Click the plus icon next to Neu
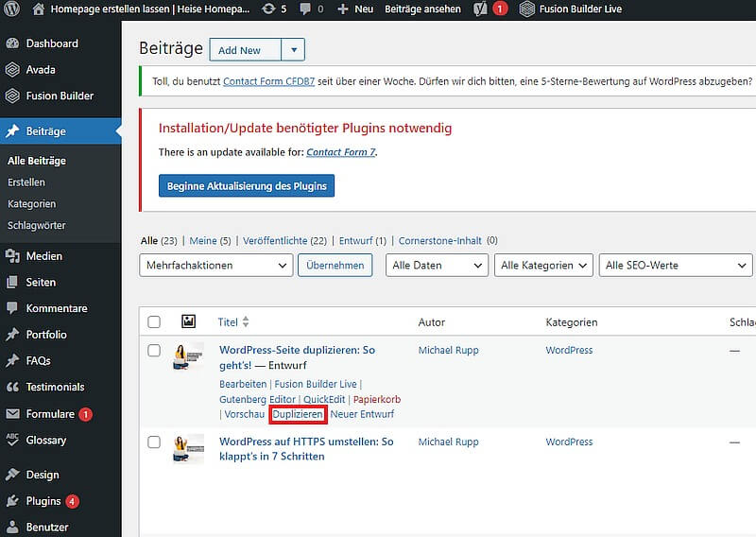The height and width of the screenshot is (537, 756). click(342, 9)
